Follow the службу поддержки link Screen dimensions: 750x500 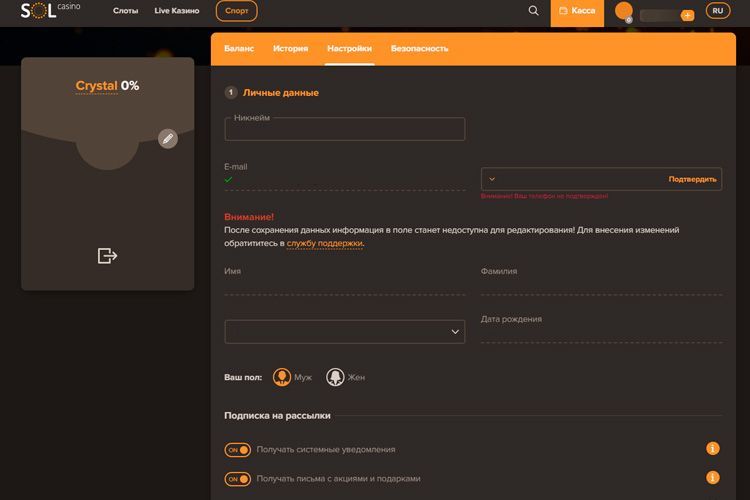tap(325, 243)
